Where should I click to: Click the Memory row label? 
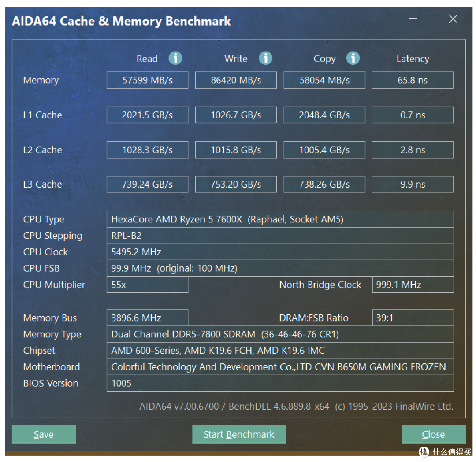[41, 81]
